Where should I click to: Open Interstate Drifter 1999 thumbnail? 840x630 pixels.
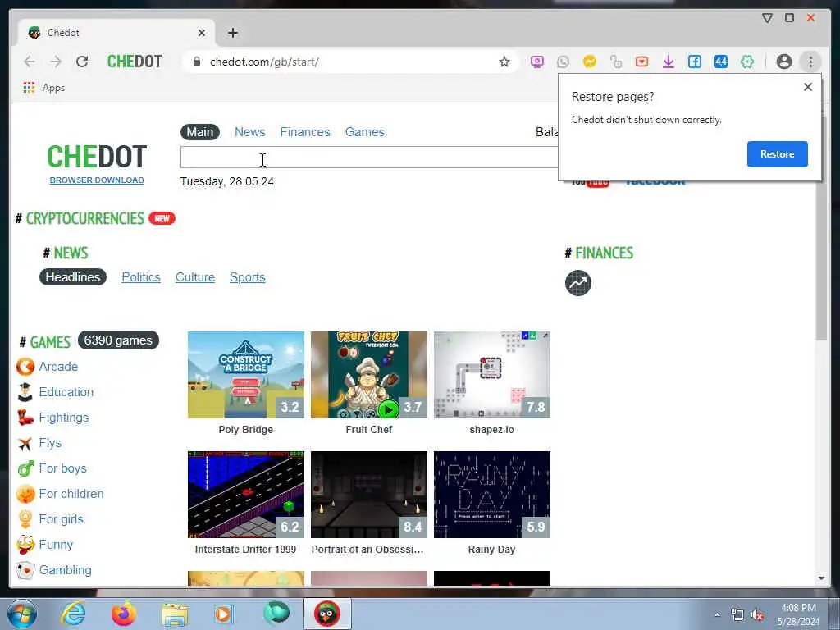[246, 495]
